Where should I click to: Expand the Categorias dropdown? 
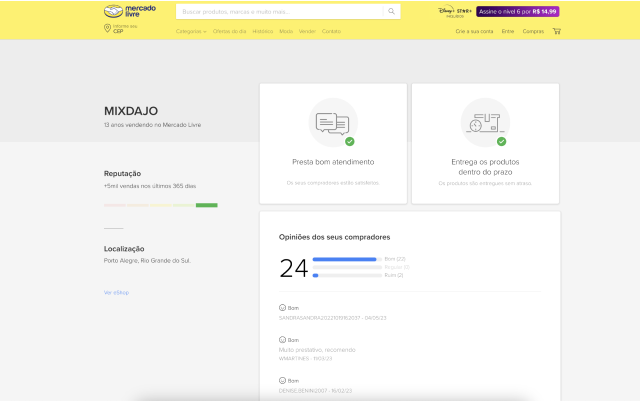coord(191,31)
